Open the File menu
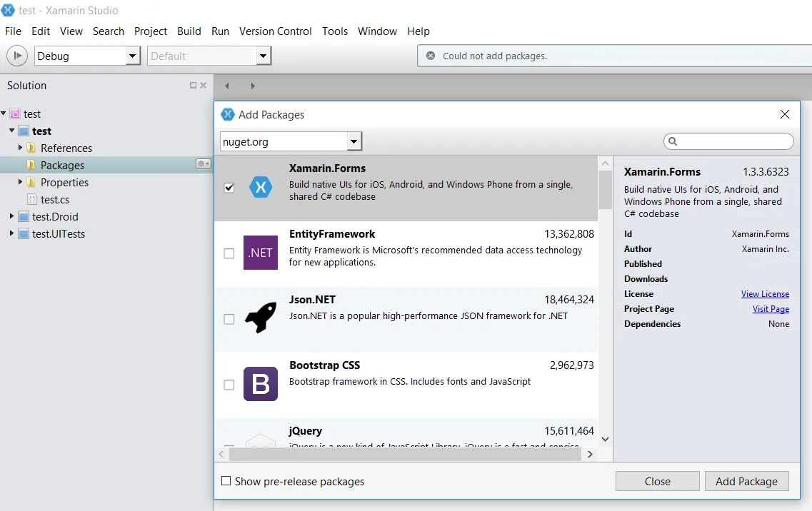The height and width of the screenshot is (511, 812). 13,31
